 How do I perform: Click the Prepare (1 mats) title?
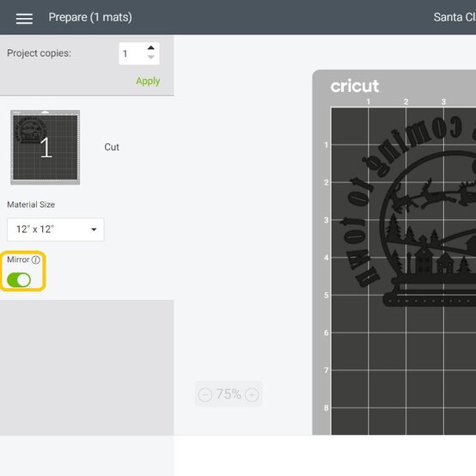(x=90, y=17)
